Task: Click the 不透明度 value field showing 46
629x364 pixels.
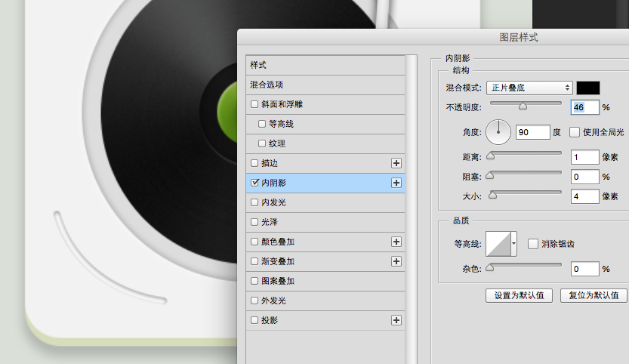Action: (x=585, y=107)
